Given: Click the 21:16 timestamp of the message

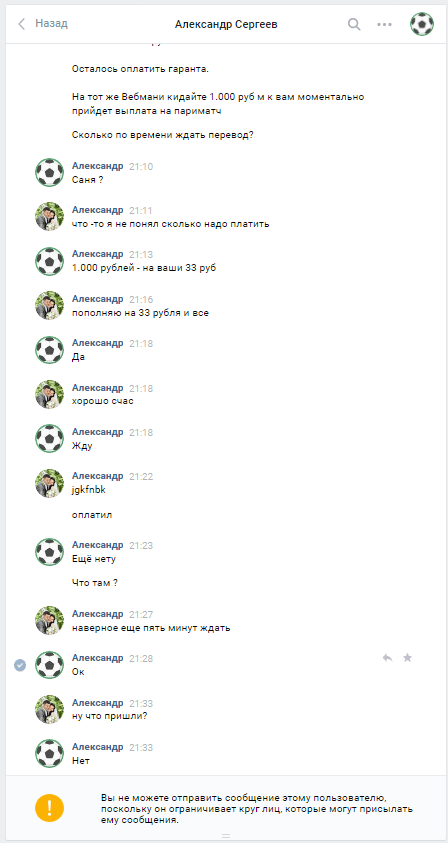Looking at the screenshot, I should (x=141, y=299).
